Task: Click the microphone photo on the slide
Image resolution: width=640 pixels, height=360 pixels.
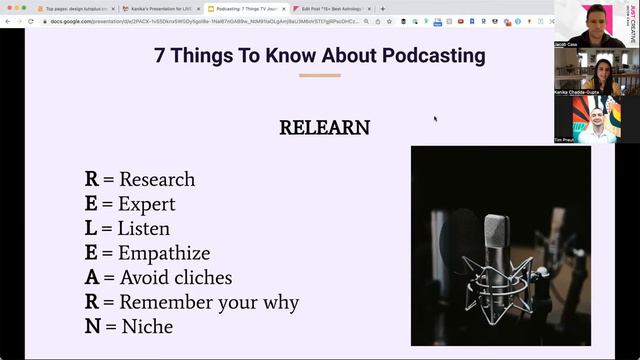Action: 501,246
